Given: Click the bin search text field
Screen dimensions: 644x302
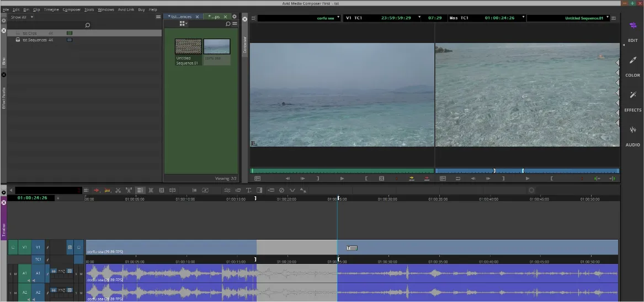Looking at the screenshot, I should coord(45,25).
